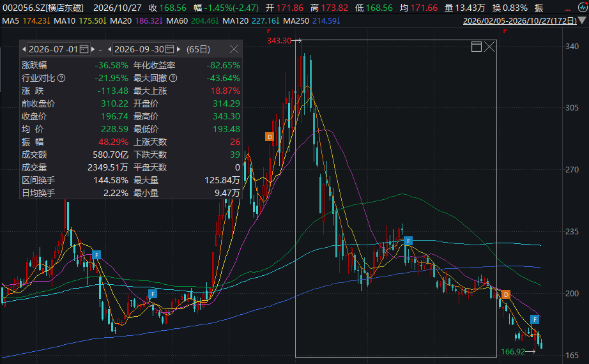589x364 pixels.
Task: Step start date forward with right arrow
Action: tap(93, 49)
